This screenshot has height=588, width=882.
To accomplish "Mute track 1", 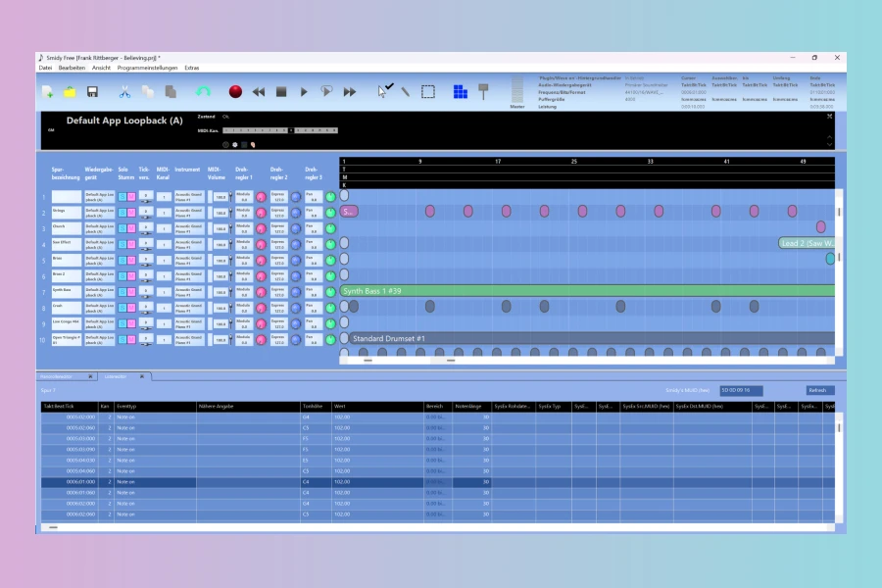I will (x=131, y=197).
